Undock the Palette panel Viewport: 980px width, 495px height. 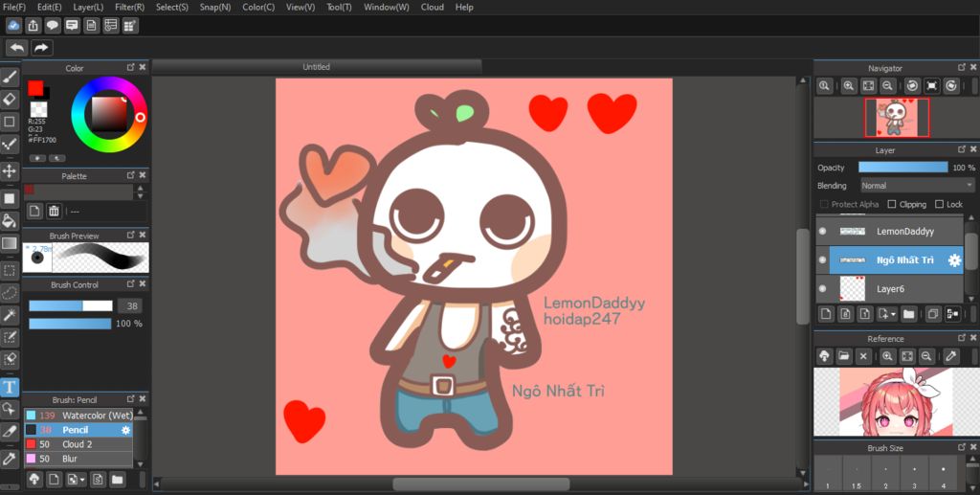[x=130, y=175]
